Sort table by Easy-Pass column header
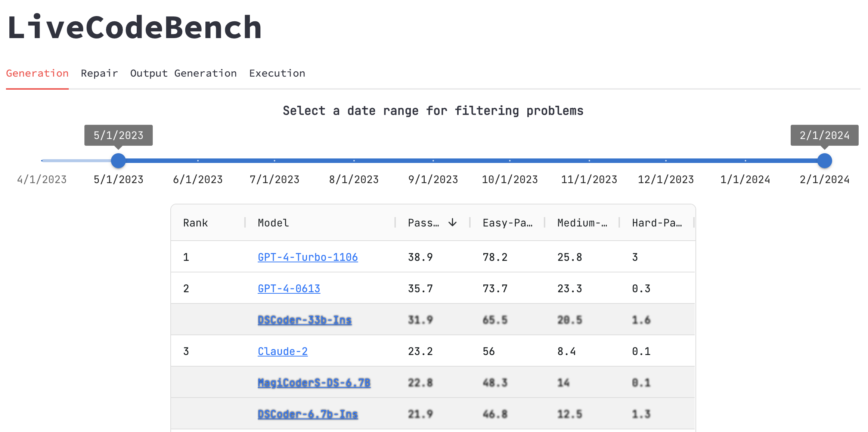The height and width of the screenshot is (432, 868). click(x=507, y=223)
